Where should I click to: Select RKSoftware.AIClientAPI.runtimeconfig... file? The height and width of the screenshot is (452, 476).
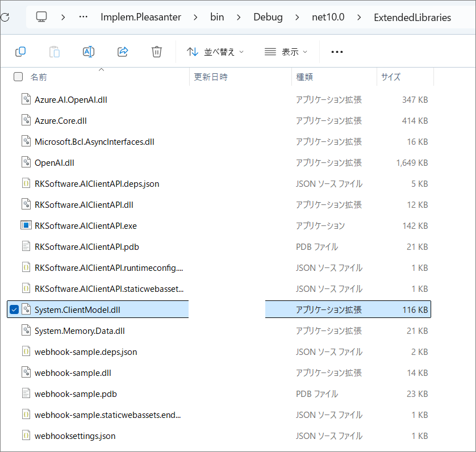pos(108,268)
